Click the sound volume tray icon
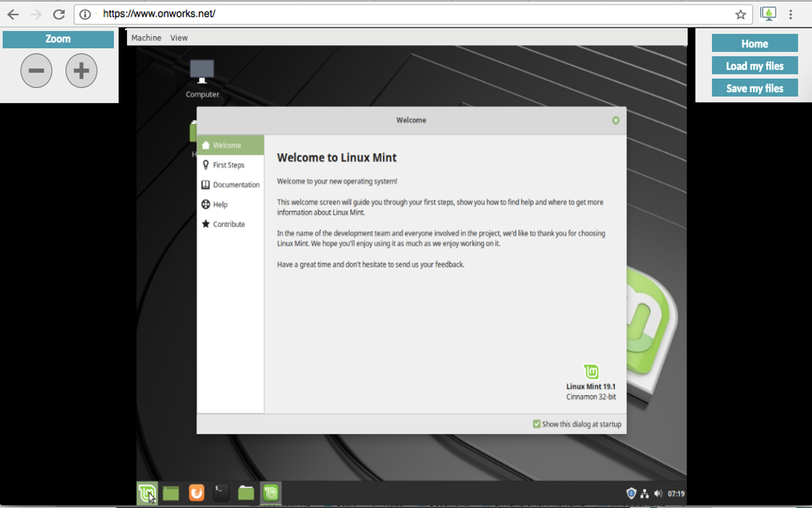Viewport: 812px width, 508px height. click(658, 493)
